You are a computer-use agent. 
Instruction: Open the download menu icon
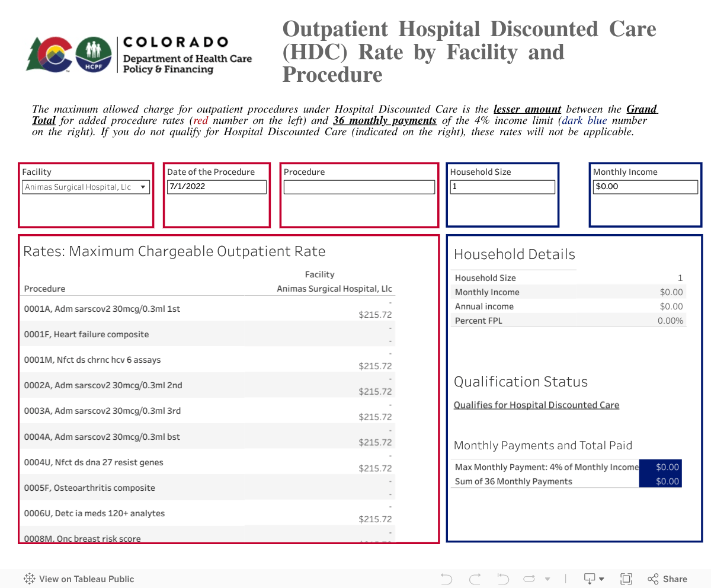coord(594,579)
